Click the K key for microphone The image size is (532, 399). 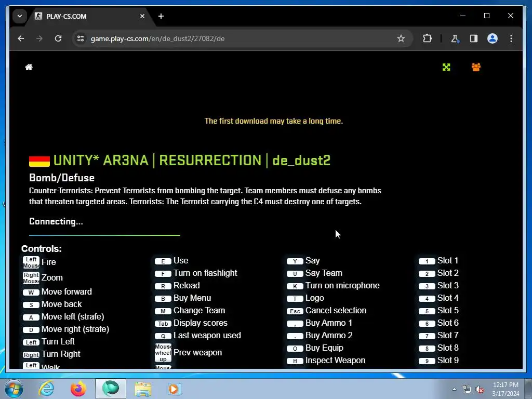pyautogui.click(x=295, y=286)
